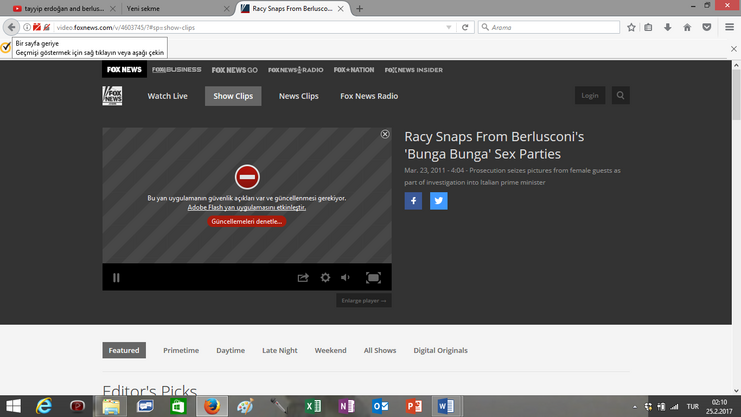Screen dimensions: 741x417
Task: Close the Yeni sekme tab
Action: tap(226, 9)
